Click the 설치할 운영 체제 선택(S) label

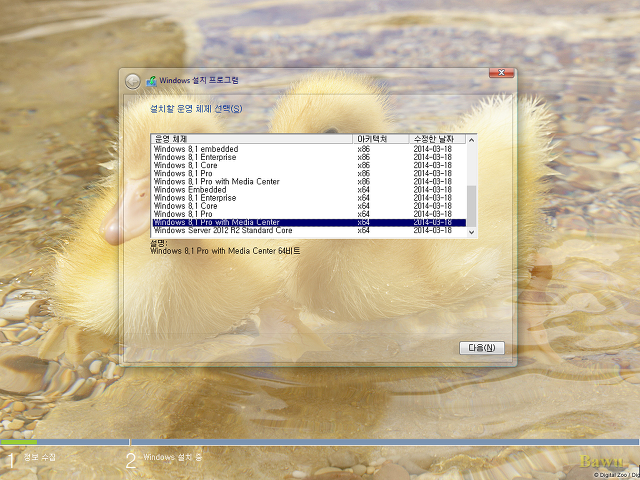click(196, 109)
